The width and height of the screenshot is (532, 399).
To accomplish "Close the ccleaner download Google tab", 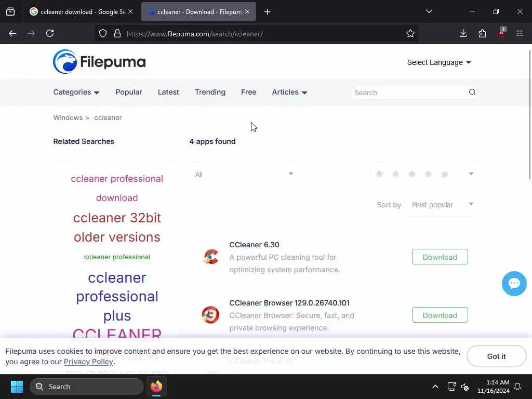I will point(130,11).
